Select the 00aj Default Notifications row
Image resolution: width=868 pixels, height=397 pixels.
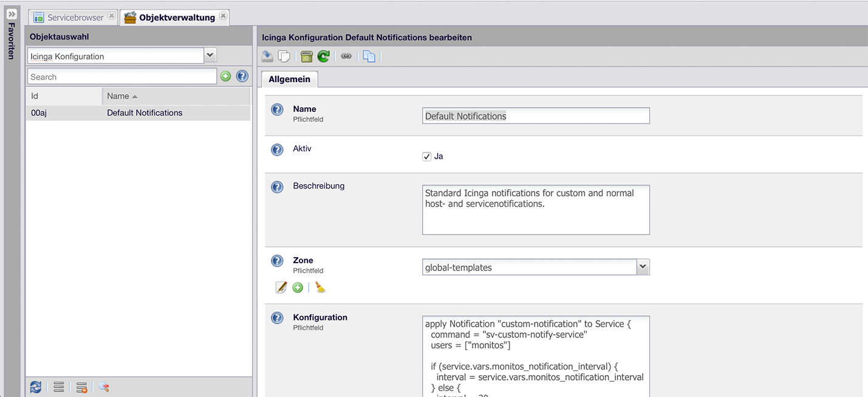(x=138, y=112)
